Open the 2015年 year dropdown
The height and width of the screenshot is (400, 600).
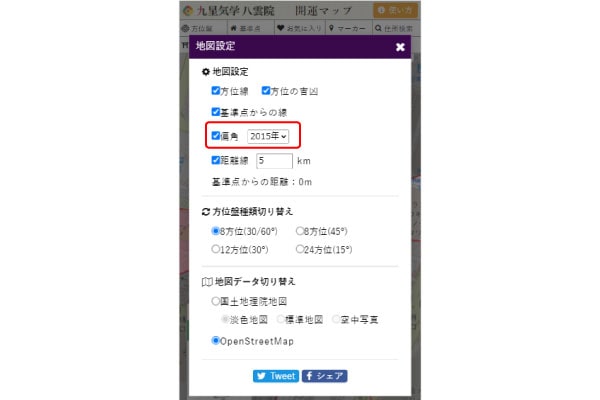(x=268, y=136)
